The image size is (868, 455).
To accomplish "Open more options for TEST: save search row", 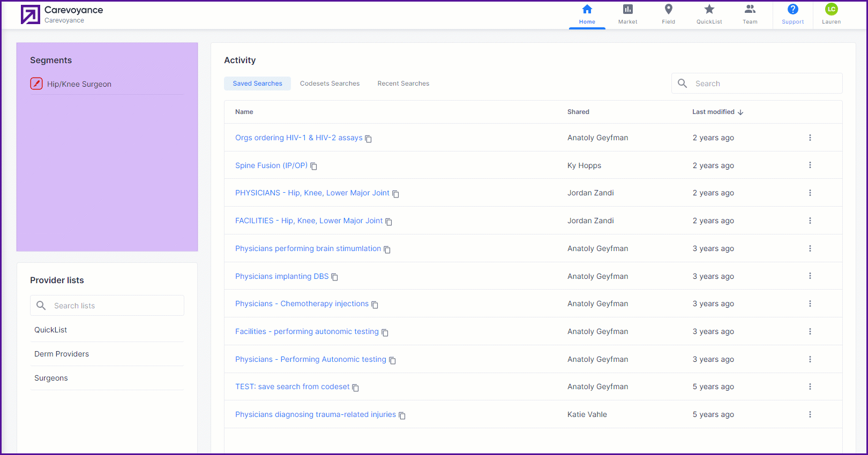I will (810, 386).
